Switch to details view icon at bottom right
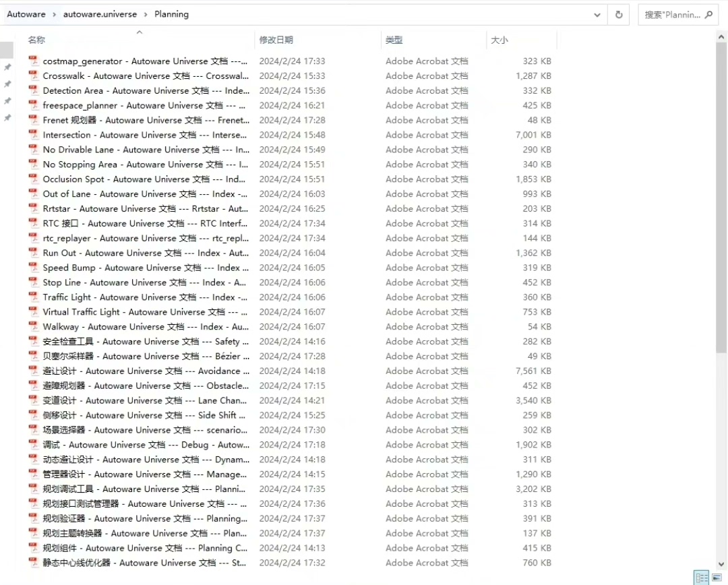Image resolution: width=728 pixels, height=585 pixels. pos(702,577)
